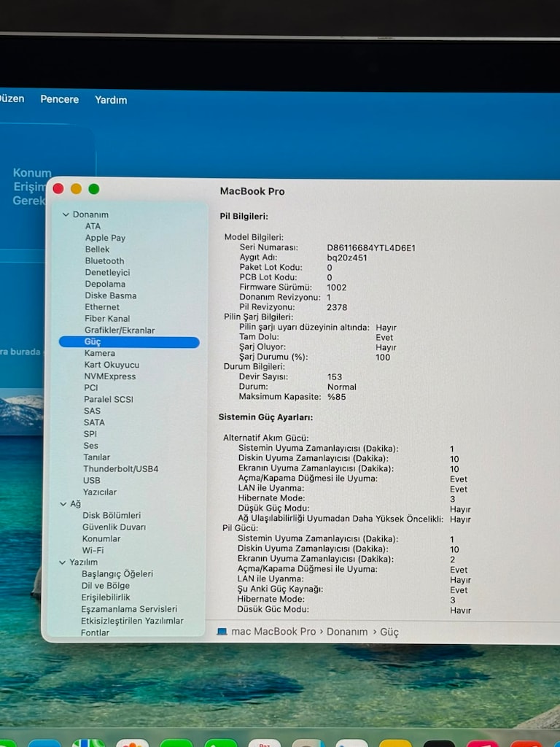Select Disk Bölümleri under Ağ

click(112, 516)
